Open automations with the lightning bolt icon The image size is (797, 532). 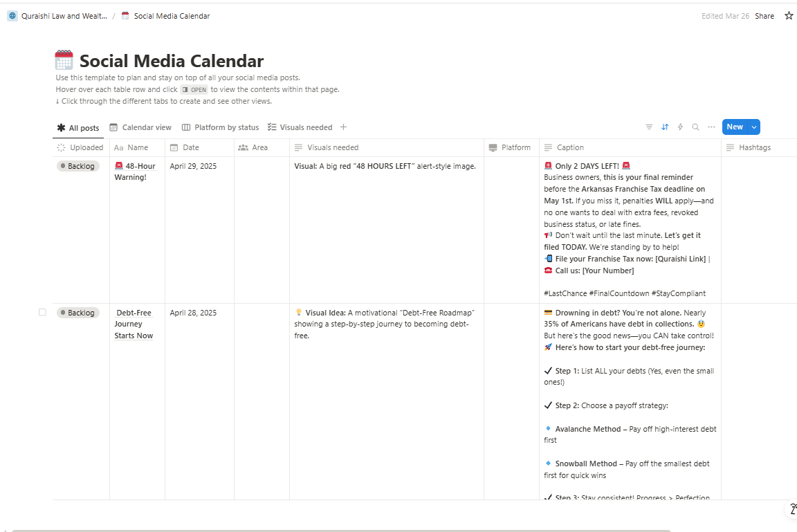point(680,127)
